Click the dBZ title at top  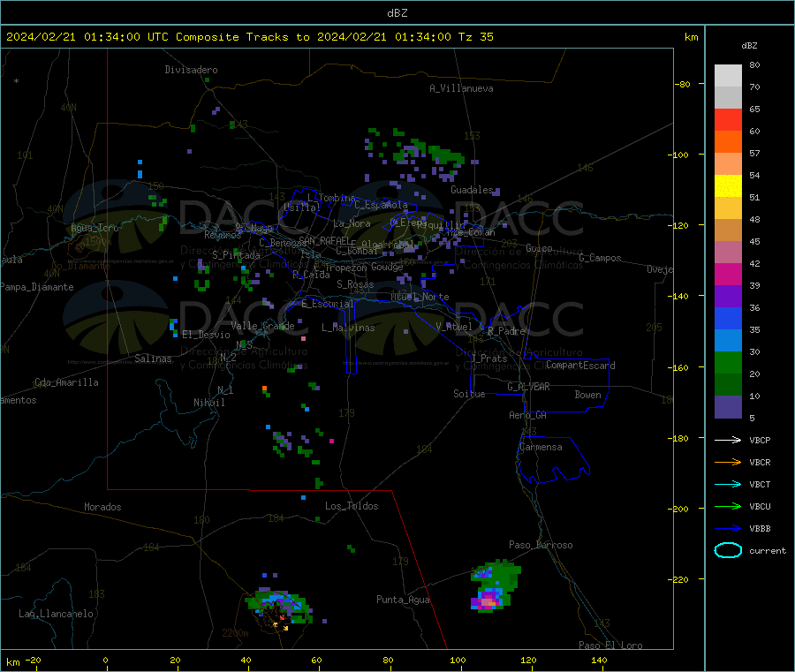(397, 13)
